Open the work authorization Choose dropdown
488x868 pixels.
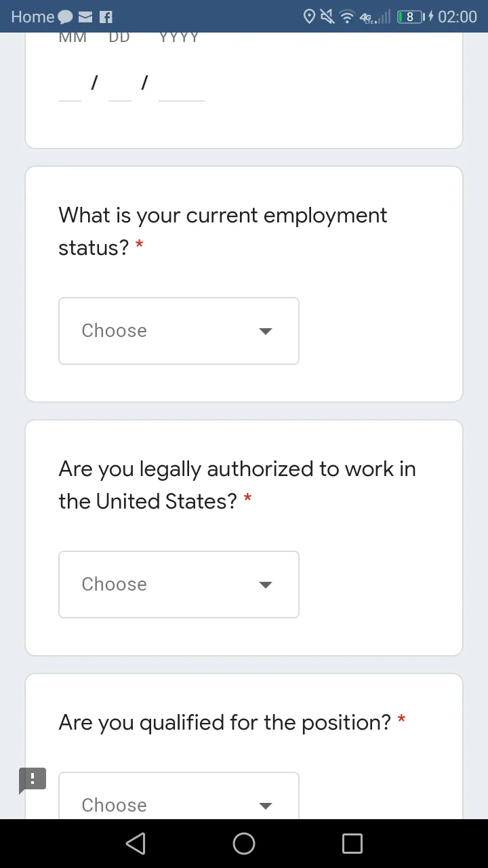tap(179, 585)
